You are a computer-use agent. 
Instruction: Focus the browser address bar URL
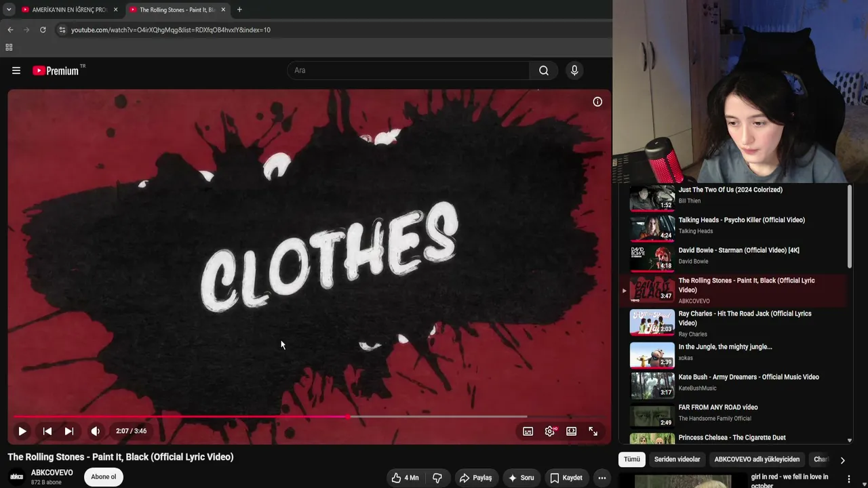[x=171, y=30]
